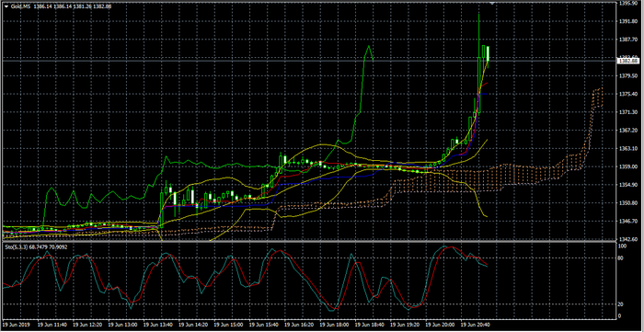
Task: Click the triangle beside Gold,M5 title
Action: 6,7
